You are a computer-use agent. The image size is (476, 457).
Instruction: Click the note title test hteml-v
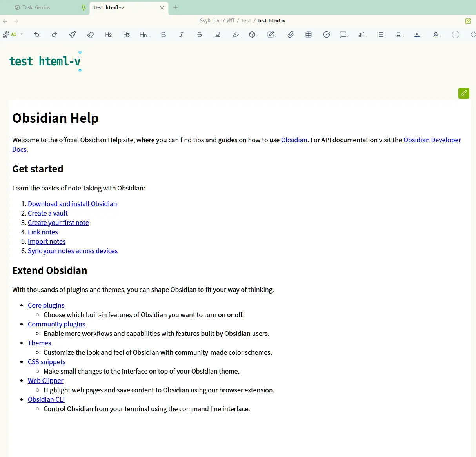click(x=45, y=62)
